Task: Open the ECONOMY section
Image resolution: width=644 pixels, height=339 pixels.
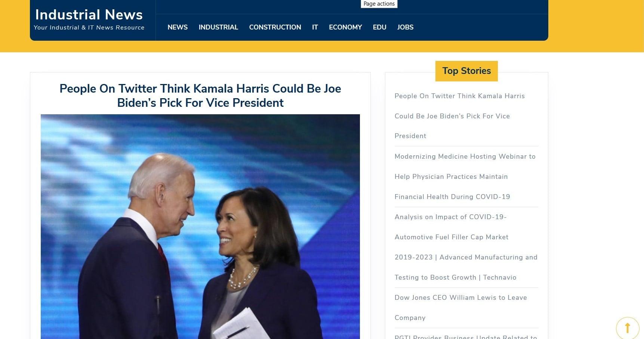Action: (x=345, y=27)
